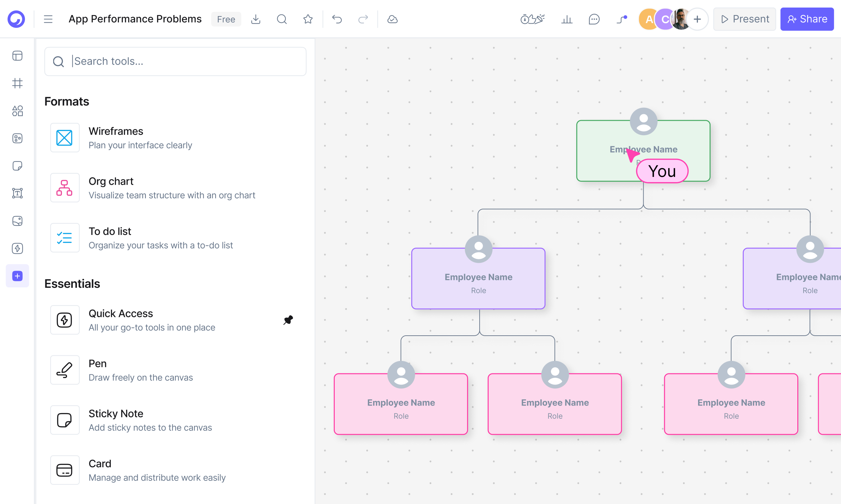Click the cloud sync status icon
Viewport: 841px width, 504px height.
point(392,19)
